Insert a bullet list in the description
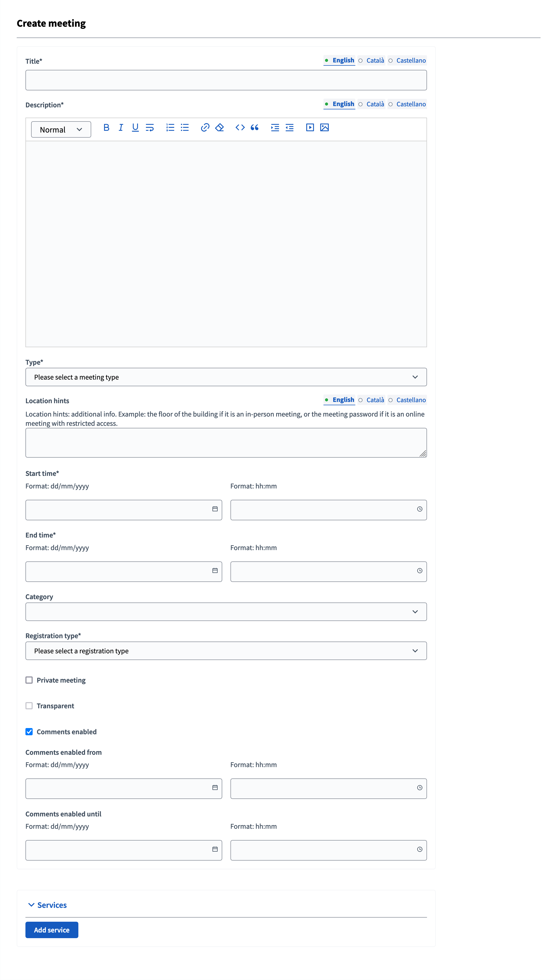This screenshot has height=980, width=557. (184, 127)
